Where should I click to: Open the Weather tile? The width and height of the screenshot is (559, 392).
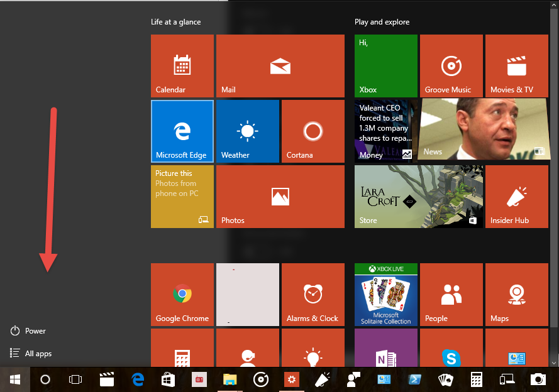tap(247, 131)
